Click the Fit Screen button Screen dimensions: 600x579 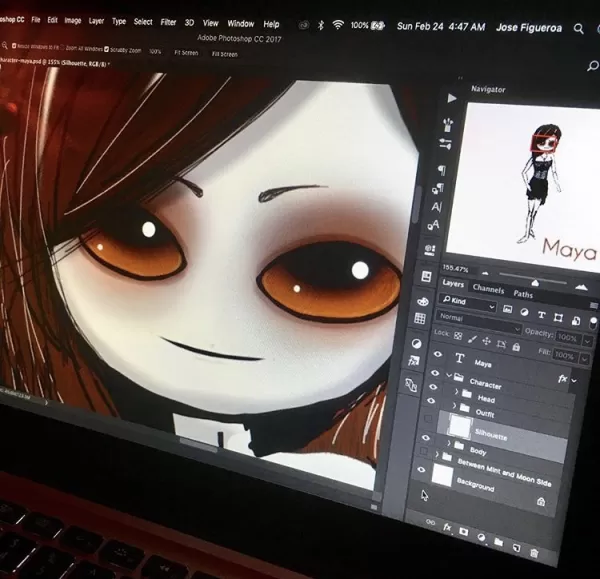coord(186,52)
